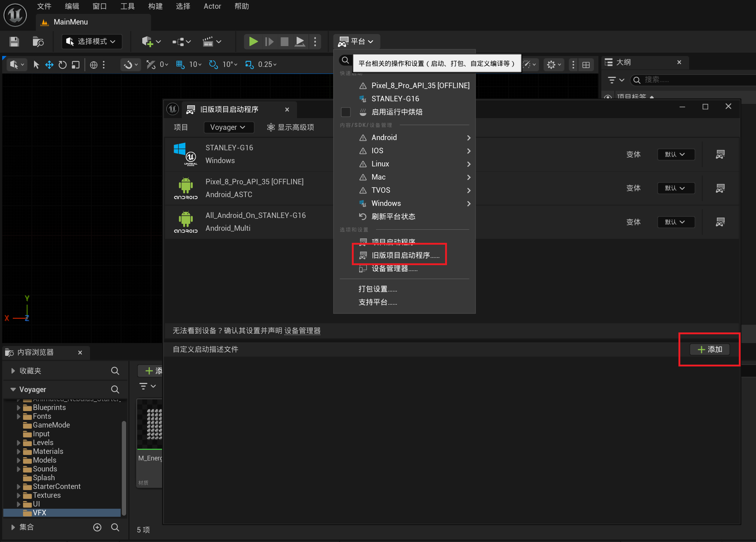The image size is (756, 542).
Task: Click the save level disk icon
Action: (x=14, y=42)
